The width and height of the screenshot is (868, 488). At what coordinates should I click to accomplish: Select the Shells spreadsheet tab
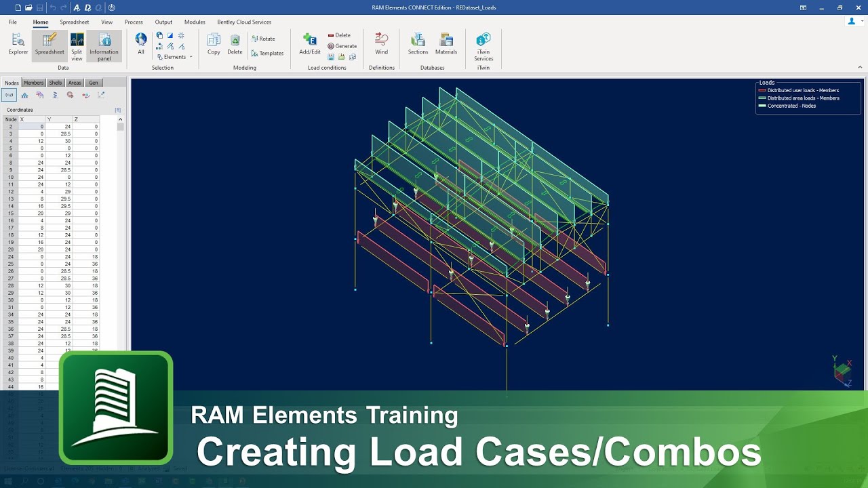[x=56, y=83]
